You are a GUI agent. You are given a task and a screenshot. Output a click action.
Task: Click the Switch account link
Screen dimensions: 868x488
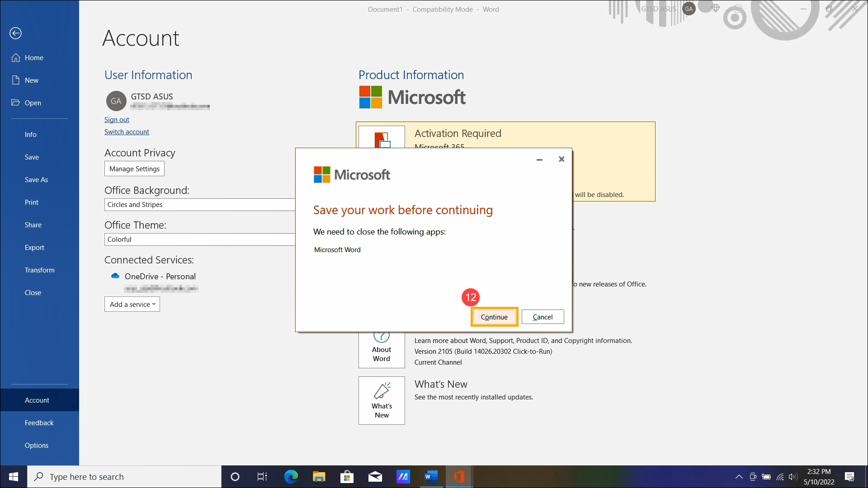point(127,131)
